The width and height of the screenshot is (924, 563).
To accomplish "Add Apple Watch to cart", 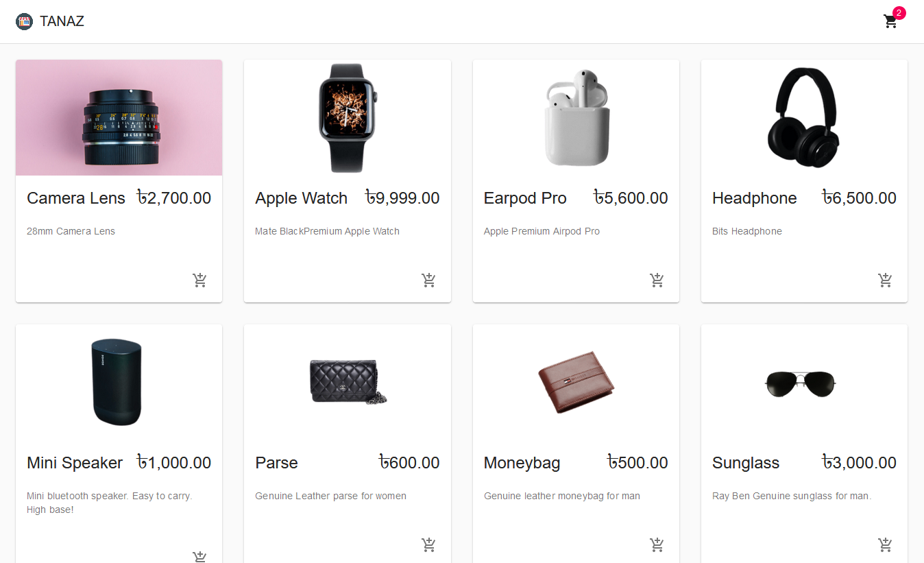I will click(x=428, y=280).
